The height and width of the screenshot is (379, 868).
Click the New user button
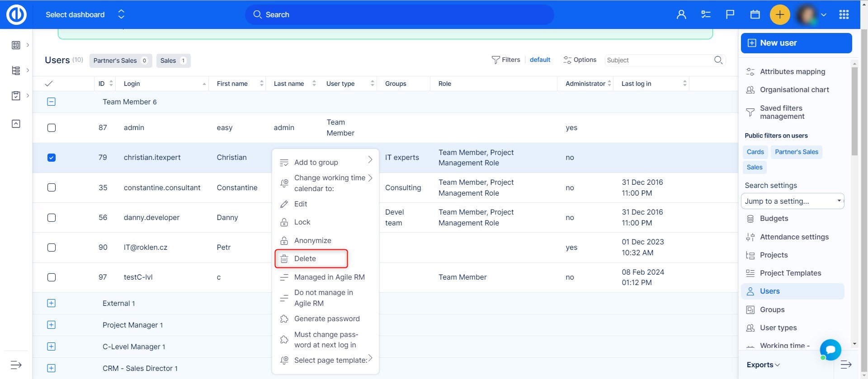(x=796, y=43)
